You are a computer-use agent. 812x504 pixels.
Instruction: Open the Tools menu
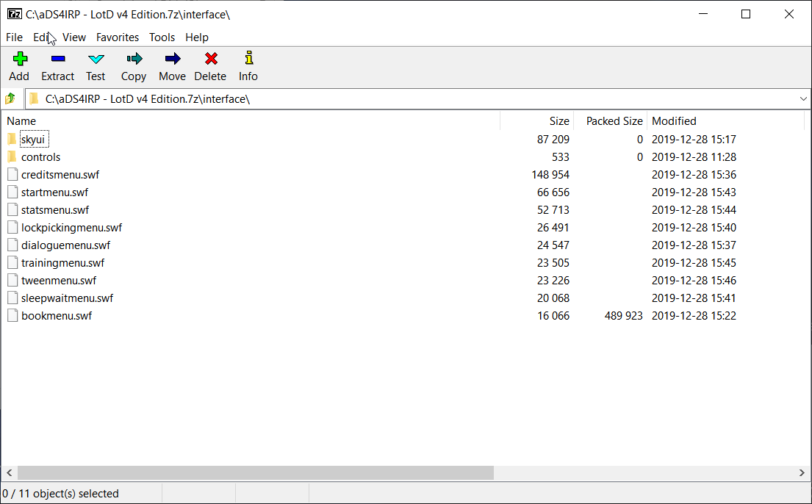click(162, 37)
